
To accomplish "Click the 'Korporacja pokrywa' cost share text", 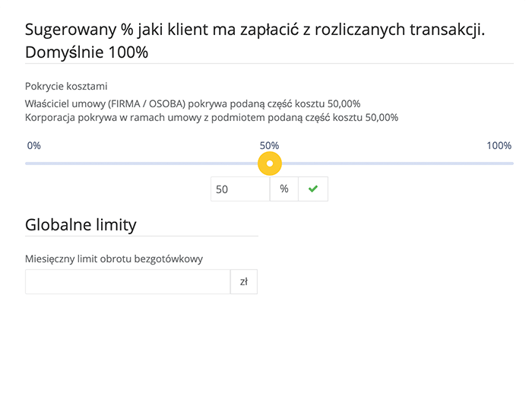I will coord(212,117).
